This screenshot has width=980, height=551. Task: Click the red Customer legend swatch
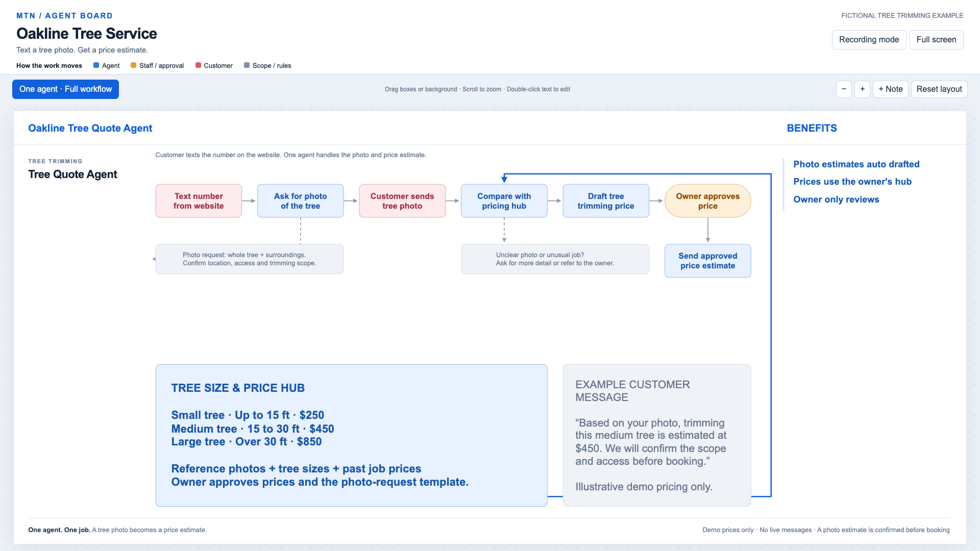(x=198, y=65)
